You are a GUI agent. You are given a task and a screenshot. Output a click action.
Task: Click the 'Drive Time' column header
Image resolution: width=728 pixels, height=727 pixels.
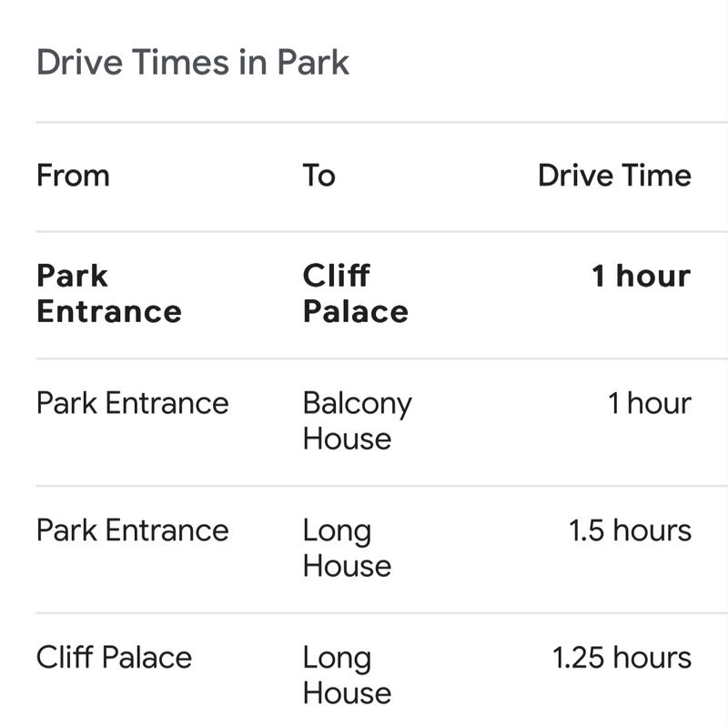(x=615, y=176)
